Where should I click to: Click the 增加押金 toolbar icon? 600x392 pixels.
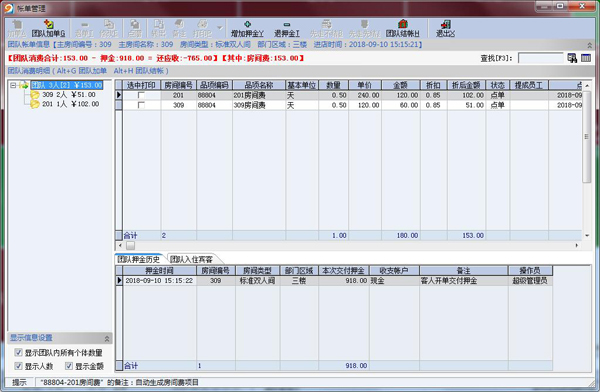[x=247, y=24]
